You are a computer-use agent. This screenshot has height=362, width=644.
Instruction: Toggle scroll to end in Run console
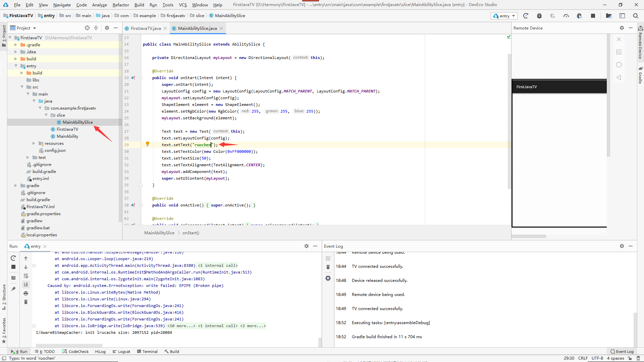[x=26, y=285]
